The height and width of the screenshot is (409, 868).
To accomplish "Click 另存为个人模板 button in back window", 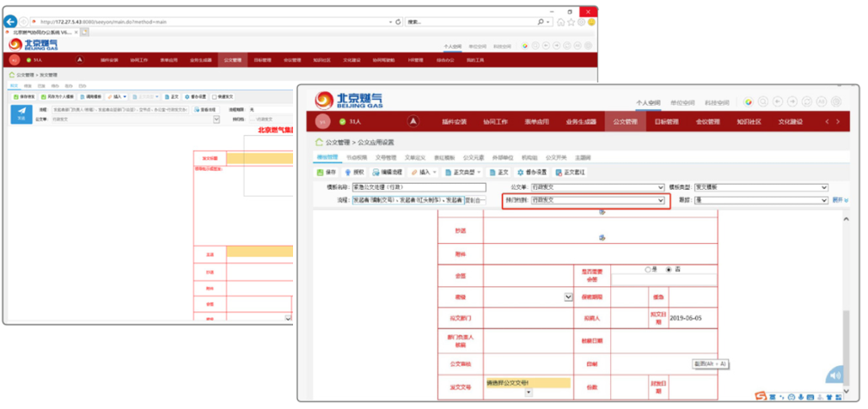I will click(x=58, y=96).
